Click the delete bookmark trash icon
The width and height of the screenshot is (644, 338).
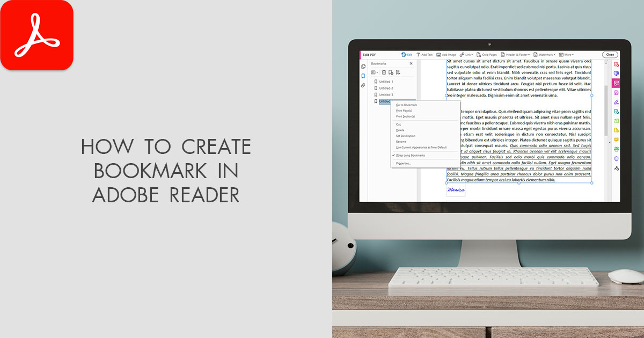(383, 72)
